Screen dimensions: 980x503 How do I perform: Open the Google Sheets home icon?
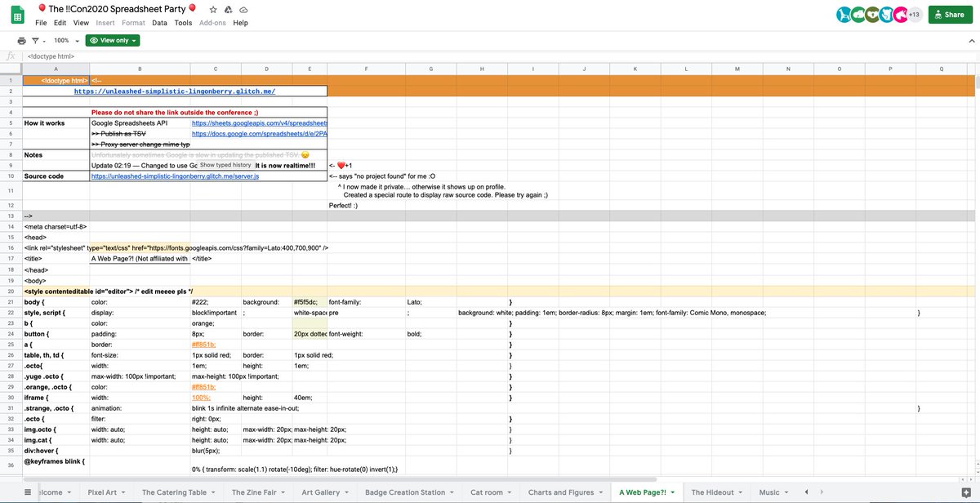16,15
